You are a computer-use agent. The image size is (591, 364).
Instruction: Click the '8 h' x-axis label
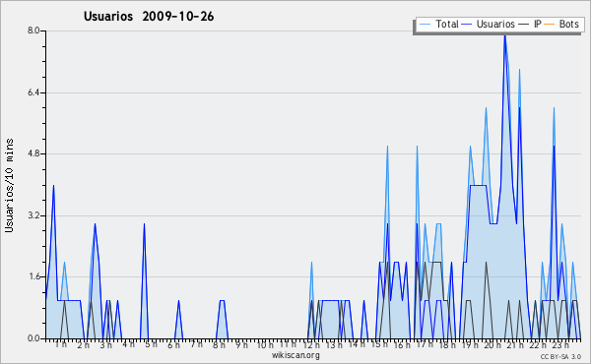coord(219,344)
